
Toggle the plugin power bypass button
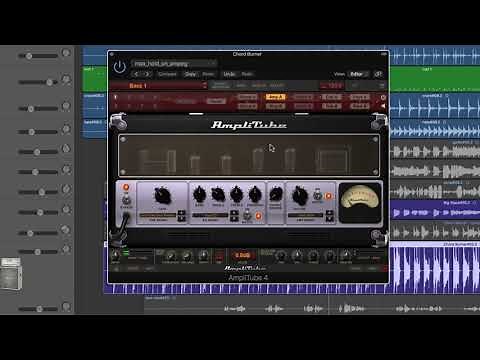tap(119, 67)
